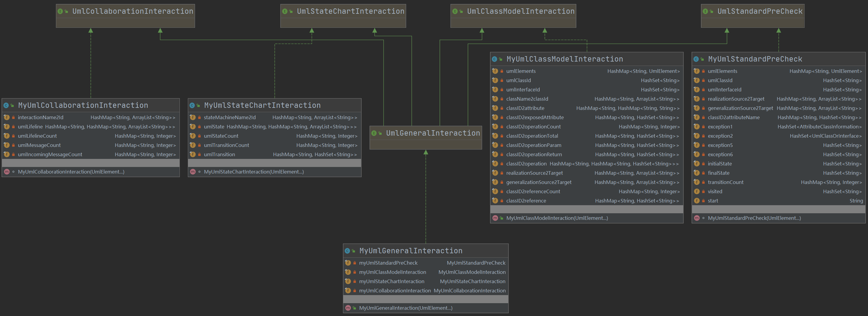868x316 pixels.
Task: Click the interface icon of UmlCollaborationInteraction
Action: click(60, 11)
